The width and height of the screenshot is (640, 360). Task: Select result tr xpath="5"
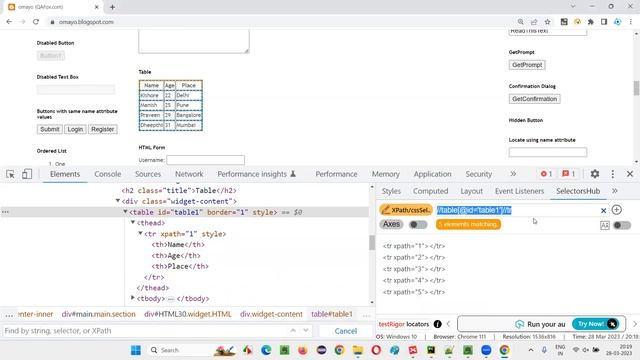(x=414, y=292)
